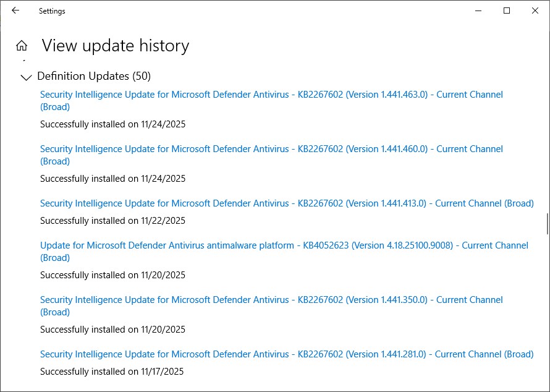
Task: Close the Settings window
Action: point(535,11)
